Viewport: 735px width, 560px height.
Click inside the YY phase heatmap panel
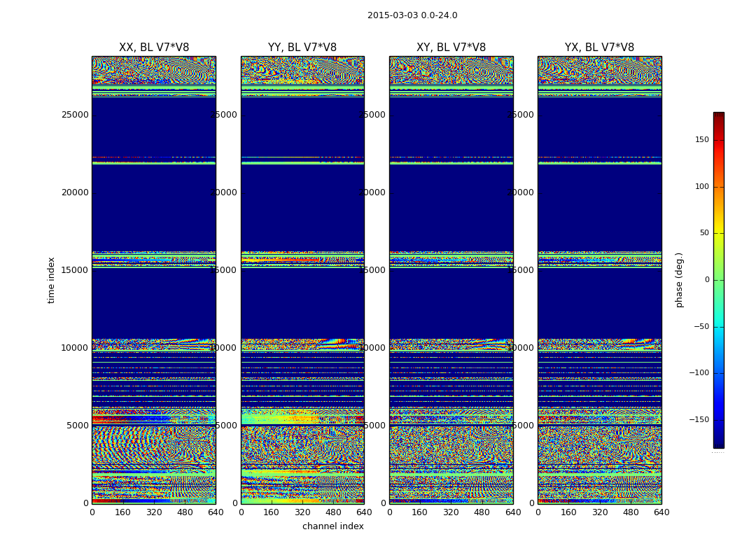click(302, 280)
